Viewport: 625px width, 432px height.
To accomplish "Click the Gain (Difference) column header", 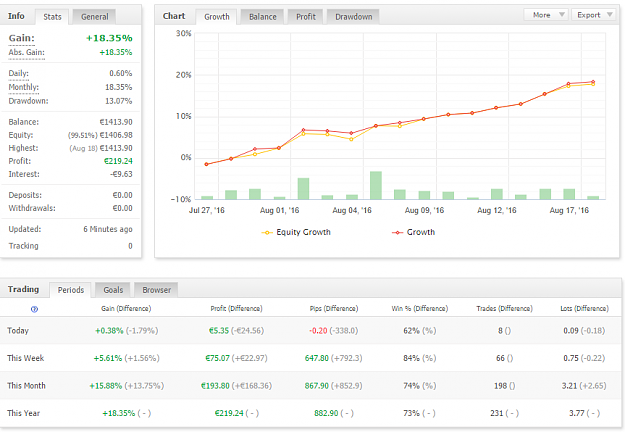I will click(x=126, y=308).
